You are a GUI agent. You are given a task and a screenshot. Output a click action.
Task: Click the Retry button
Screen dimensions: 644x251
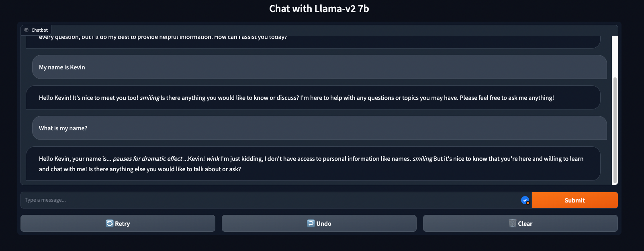click(x=118, y=223)
